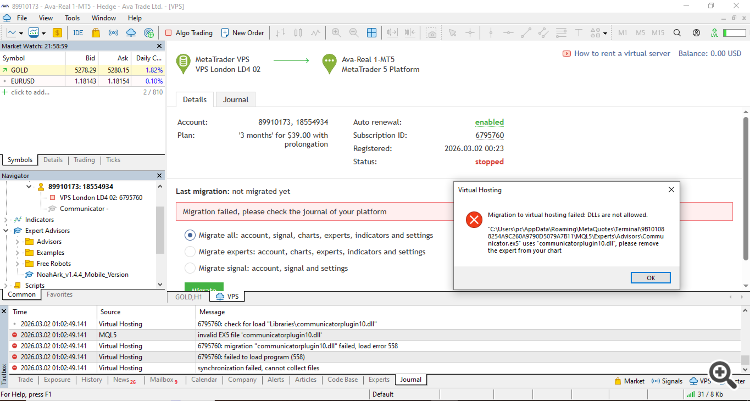Open the VPS cloud toolbar icon
750x401 pixels.
click(131, 33)
